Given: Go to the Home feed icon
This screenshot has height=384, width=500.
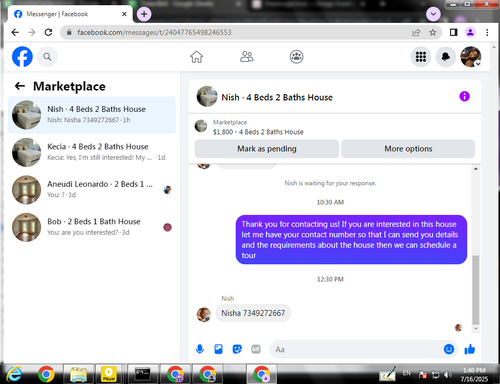Looking at the screenshot, I should click(197, 57).
